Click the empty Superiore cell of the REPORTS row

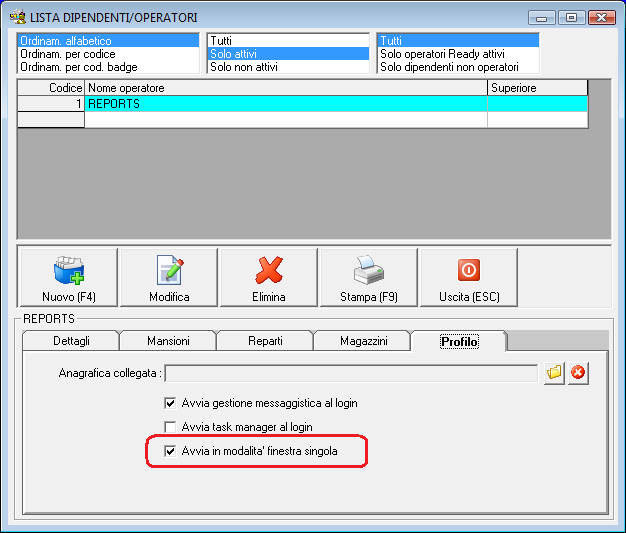537,104
